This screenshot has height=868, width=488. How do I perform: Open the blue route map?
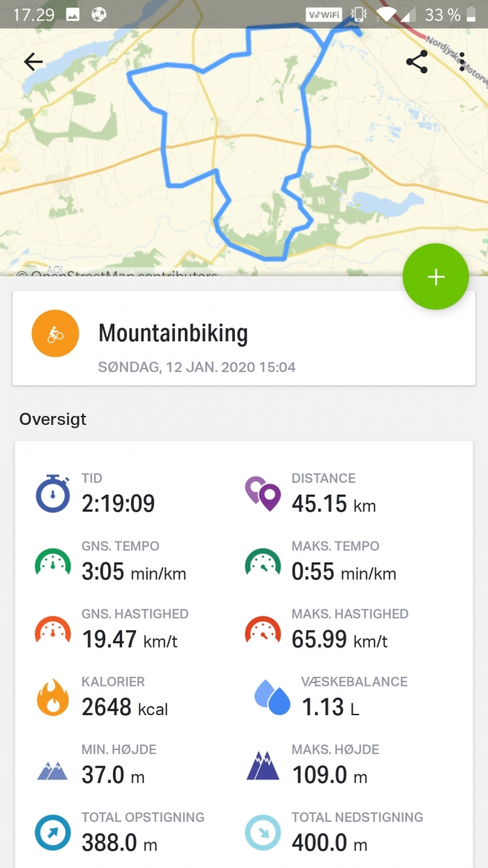pyautogui.click(x=230, y=154)
